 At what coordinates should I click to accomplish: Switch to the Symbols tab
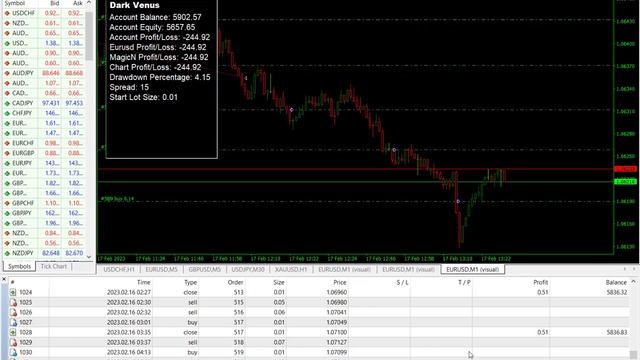(19, 267)
